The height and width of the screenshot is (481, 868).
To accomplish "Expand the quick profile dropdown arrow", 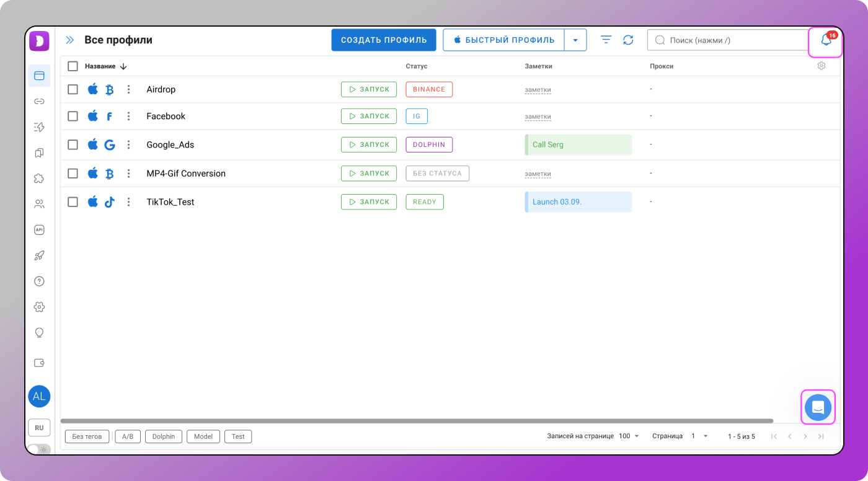I will (x=575, y=40).
